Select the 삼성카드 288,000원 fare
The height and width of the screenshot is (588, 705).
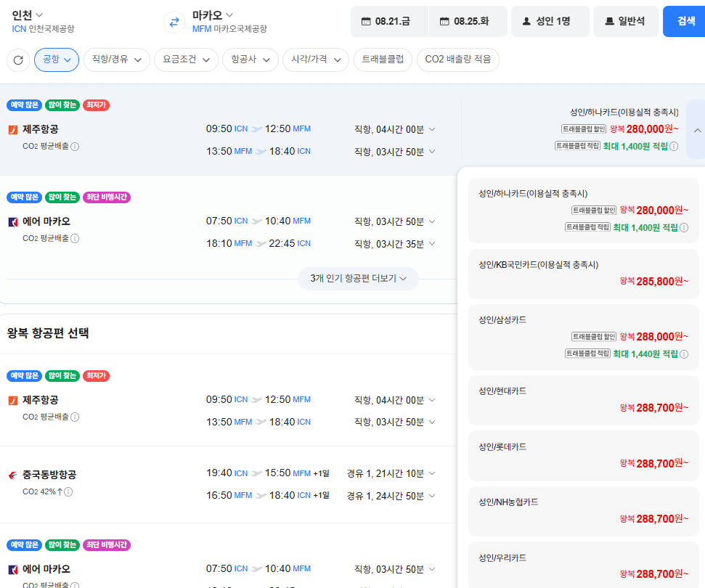[x=583, y=337]
